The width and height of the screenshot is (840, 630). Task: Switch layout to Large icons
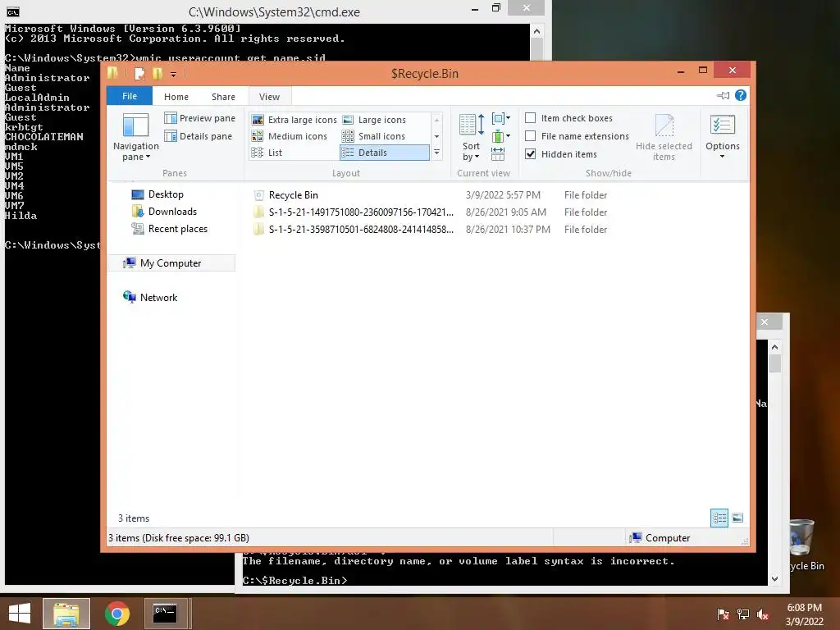coord(374,120)
